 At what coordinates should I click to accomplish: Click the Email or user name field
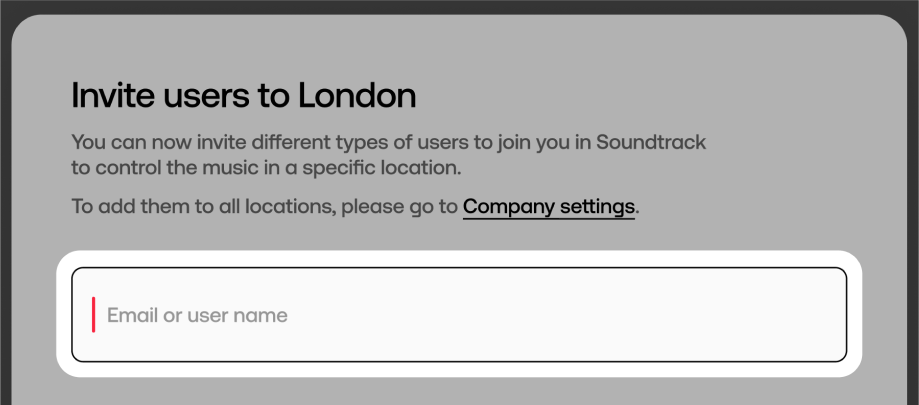[x=459, y=315]
